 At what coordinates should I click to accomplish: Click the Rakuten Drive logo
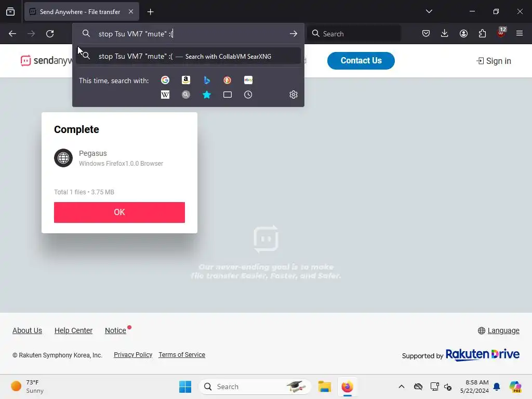pyautogui.click(x=483, y=354)
